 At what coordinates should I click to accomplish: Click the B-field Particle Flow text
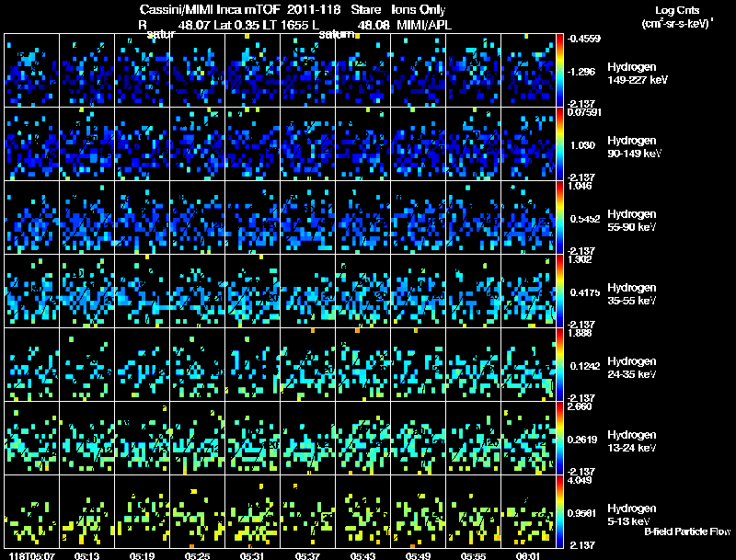pos(686,531)
